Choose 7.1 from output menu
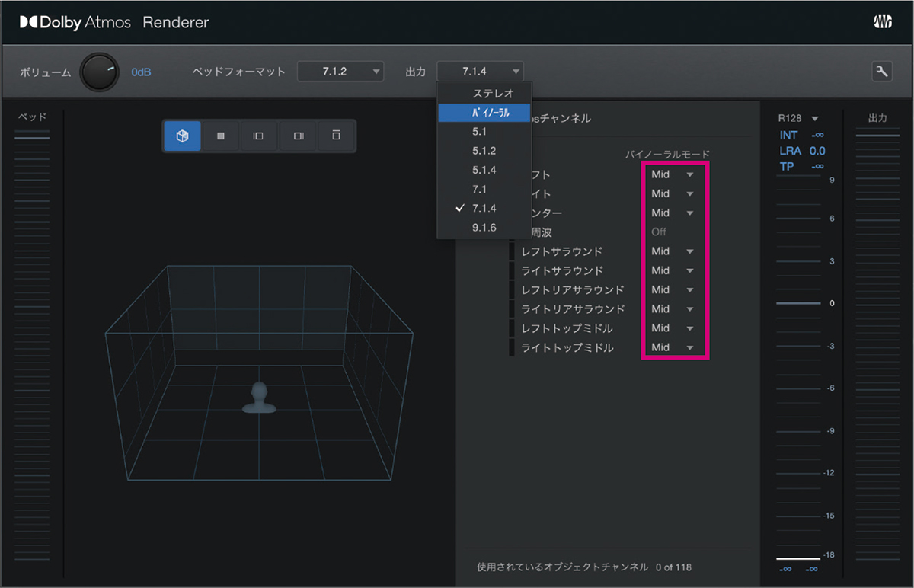Screen dimensions: 914x588 coord(484,189)
